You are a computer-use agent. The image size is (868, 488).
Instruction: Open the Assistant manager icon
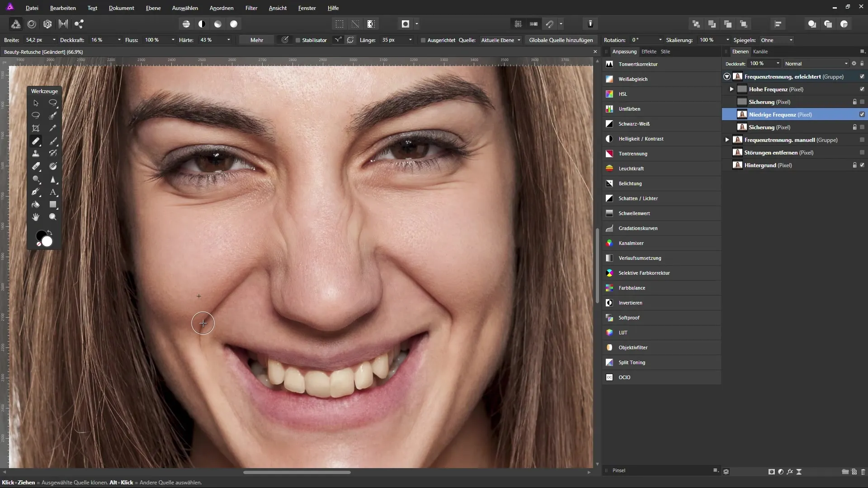click(x=590, y=24)
